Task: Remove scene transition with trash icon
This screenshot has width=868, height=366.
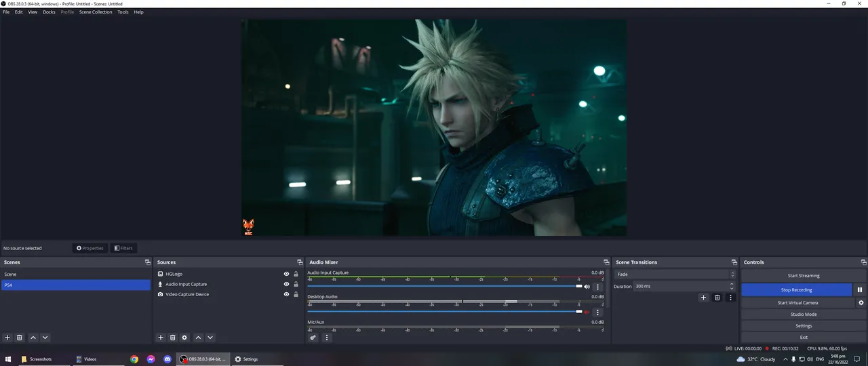Action: pos(717,298)
